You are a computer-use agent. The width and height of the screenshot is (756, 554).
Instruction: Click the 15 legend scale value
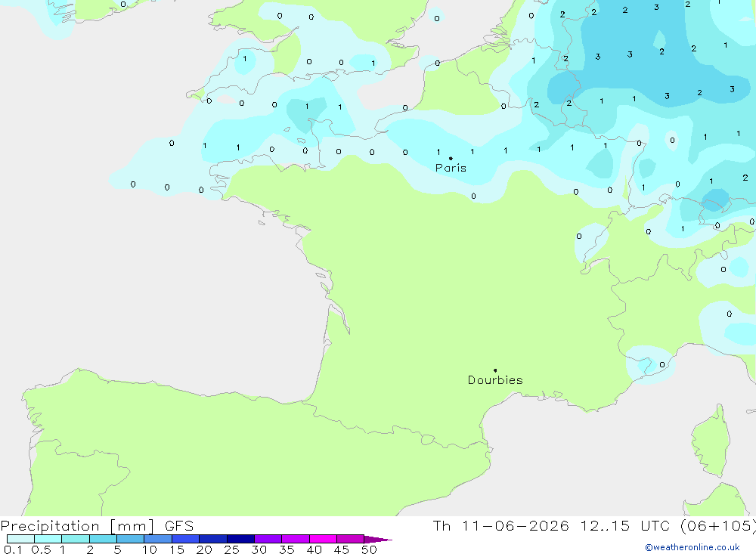[177, 549]
